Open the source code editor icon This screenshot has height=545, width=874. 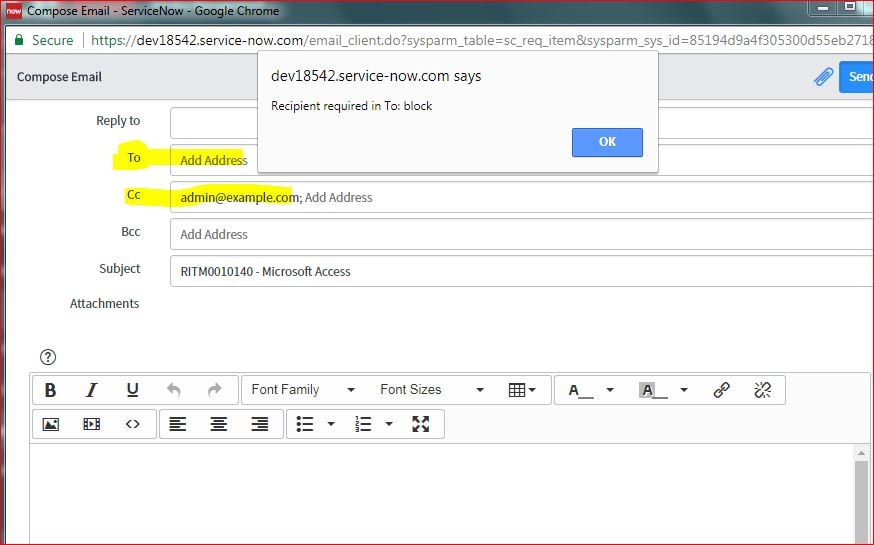(132, 424)
